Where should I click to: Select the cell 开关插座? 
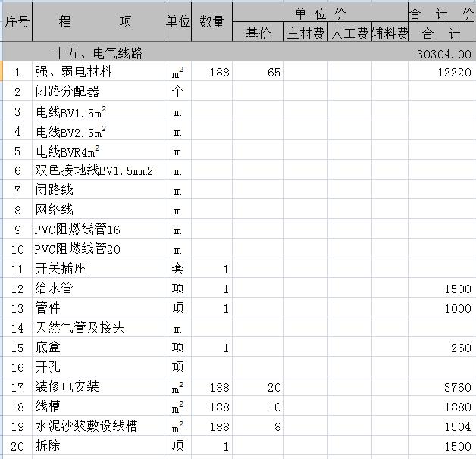(98, 268)
